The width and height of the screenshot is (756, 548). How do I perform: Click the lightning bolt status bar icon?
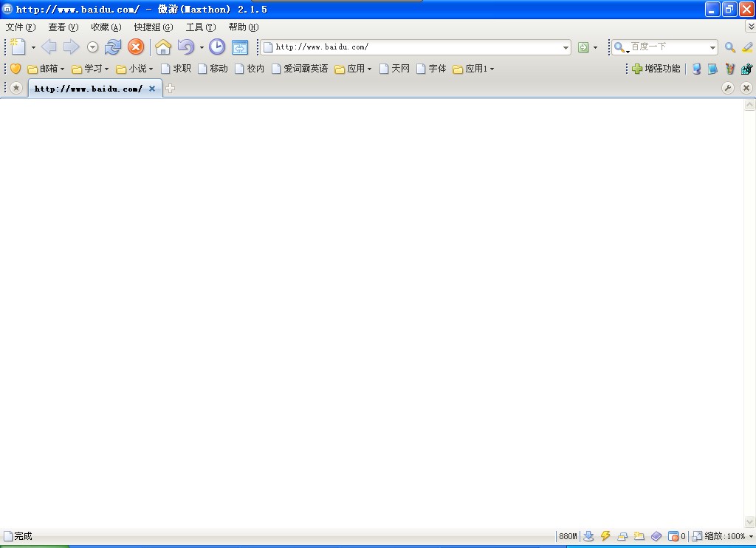pos(605,536)
